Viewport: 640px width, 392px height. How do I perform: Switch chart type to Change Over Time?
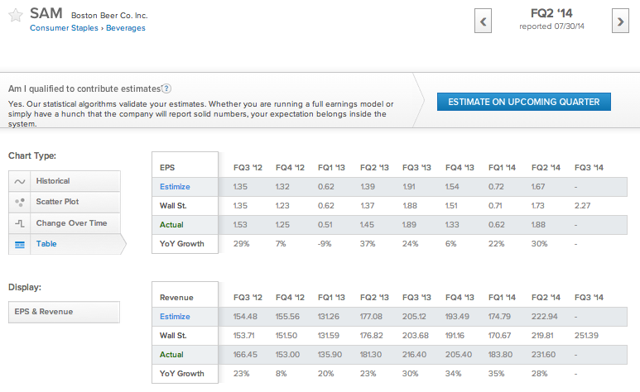point(64,223)
